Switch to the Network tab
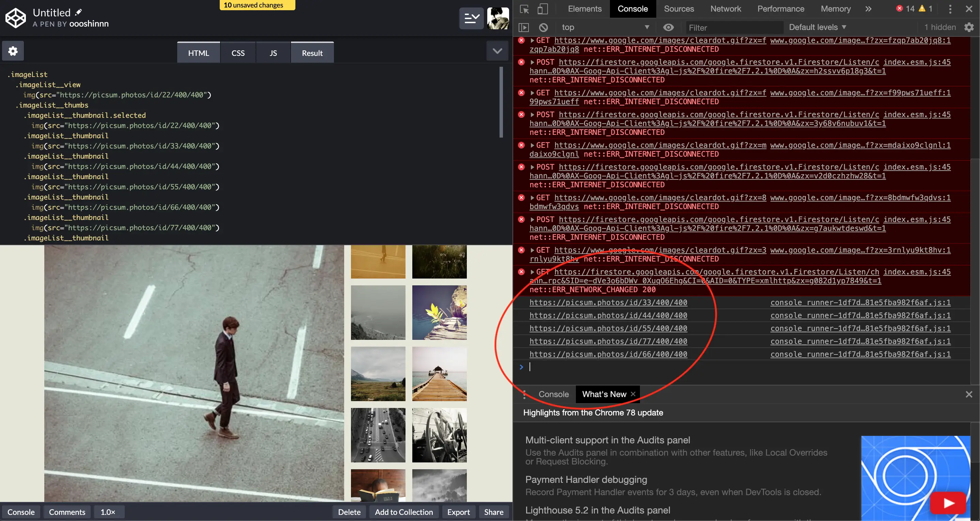The width and height of the screenshot is (980, 521). (x=725, y=9)
